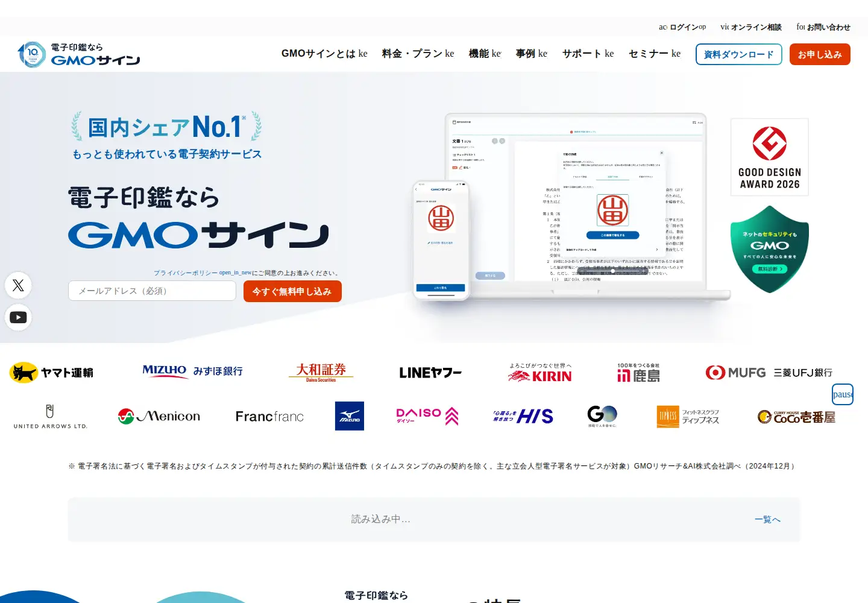Click the 今すぐ無料申し込み button
This screenshot has width=868, height=603.
coord(292,291)
